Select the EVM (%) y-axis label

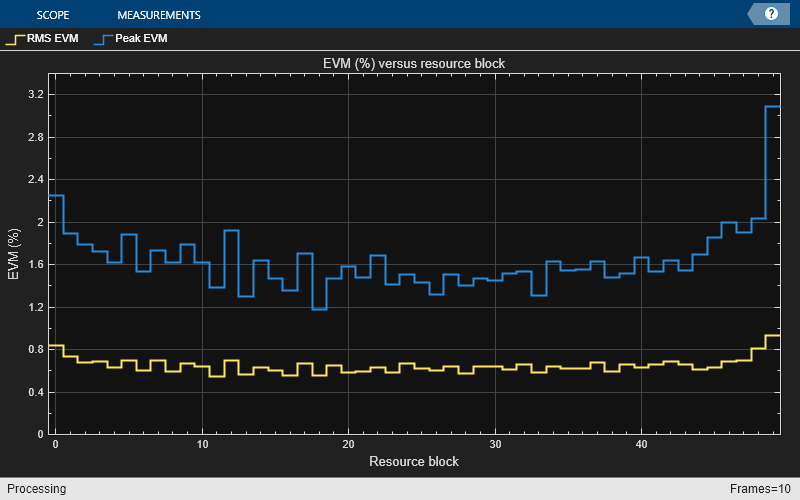point(13,254)
